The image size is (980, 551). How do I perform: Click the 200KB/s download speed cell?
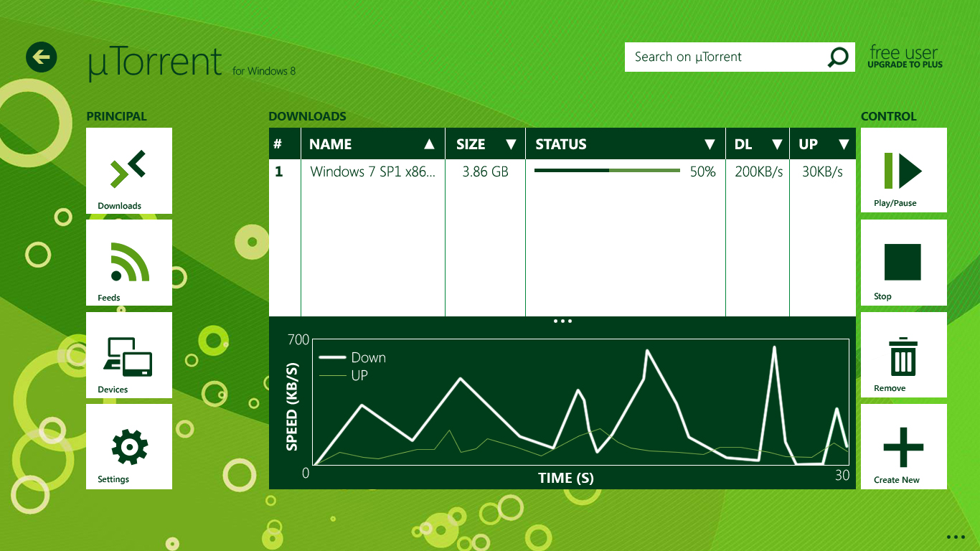point(758,171)
